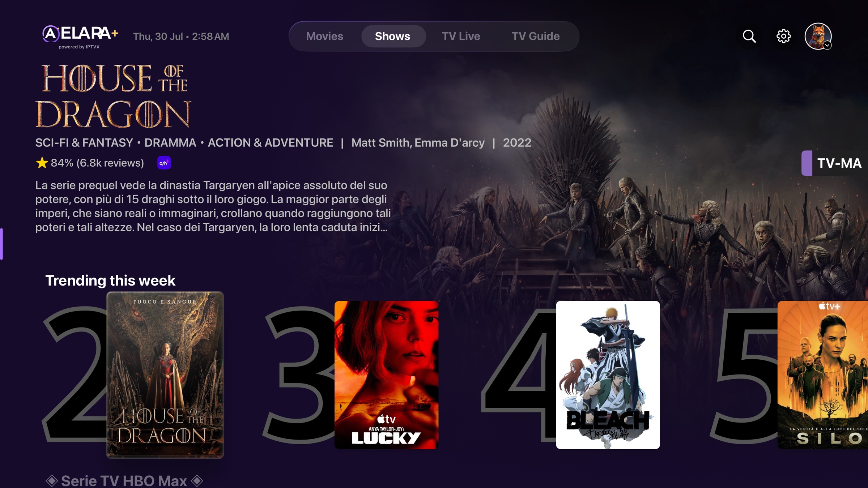Click the 'powered by IPTVX' text
The width and height of the screenshot is (868, 488).
click(79, 47)
